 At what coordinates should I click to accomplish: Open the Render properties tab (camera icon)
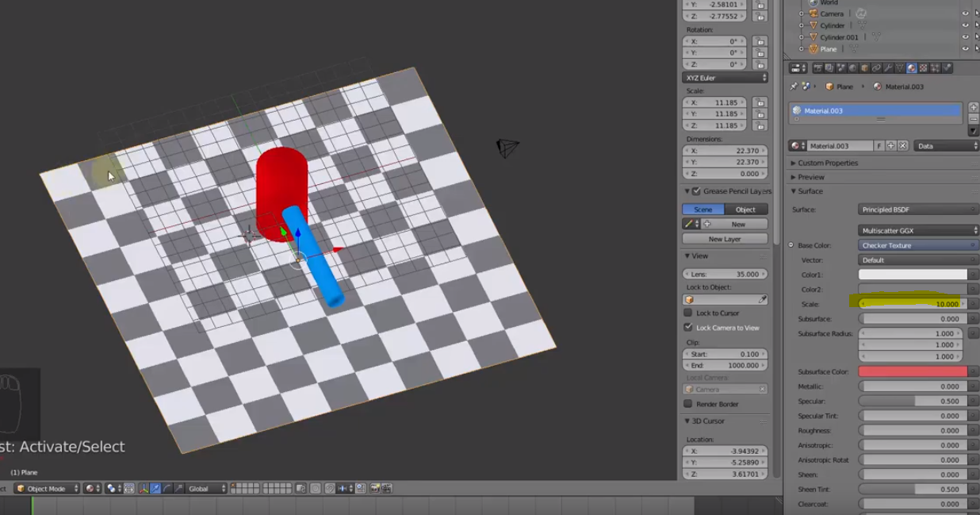pos(818,68)
